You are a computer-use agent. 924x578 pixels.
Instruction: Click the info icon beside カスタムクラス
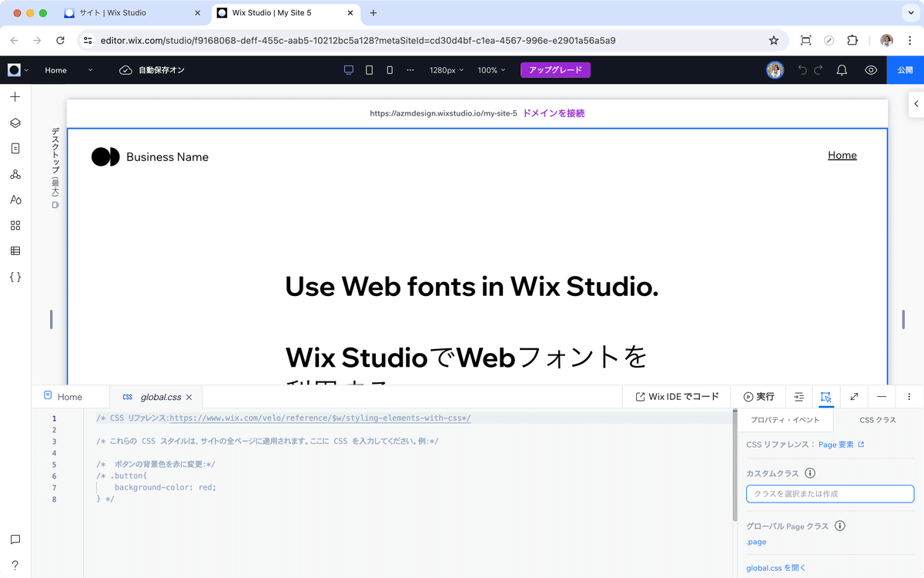[810, 474]
